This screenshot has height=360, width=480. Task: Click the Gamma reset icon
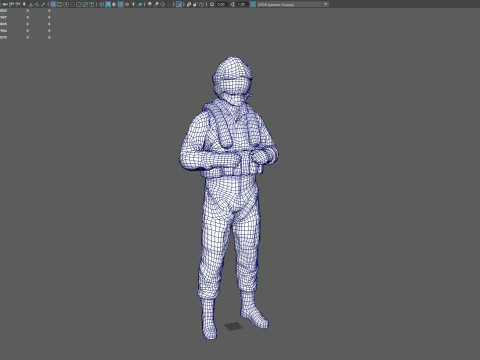(x=232, y=4)
